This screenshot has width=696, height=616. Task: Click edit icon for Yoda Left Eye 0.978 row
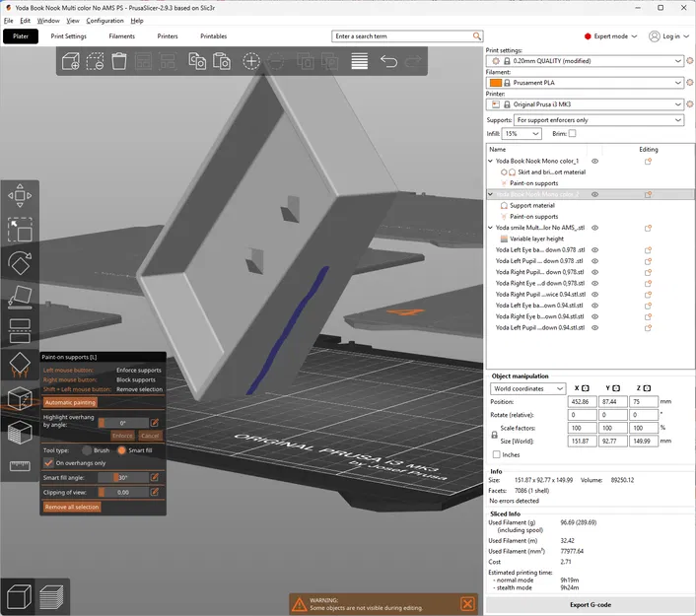coord(648,250)
